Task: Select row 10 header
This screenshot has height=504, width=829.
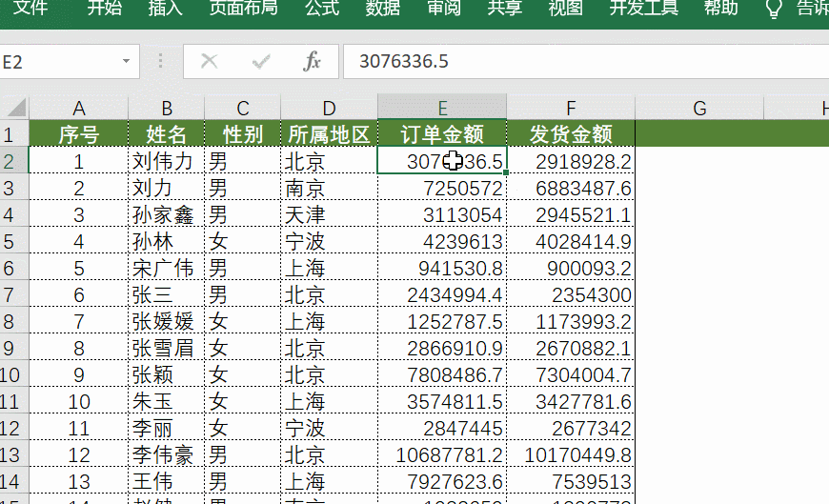Action: [13, 374]
